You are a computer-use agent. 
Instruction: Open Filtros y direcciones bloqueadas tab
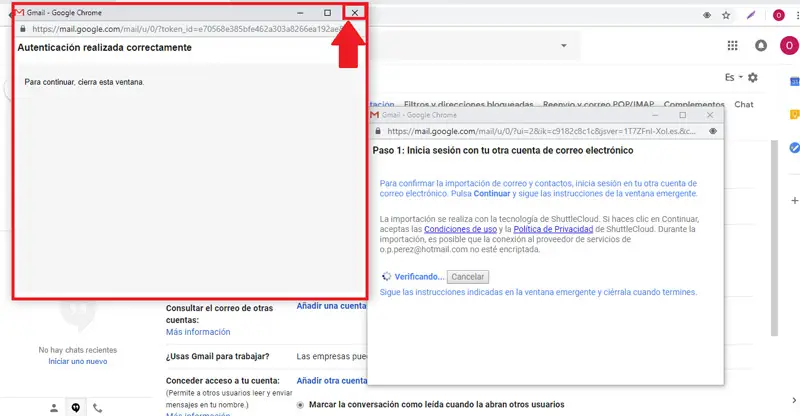tap(468, 104)
